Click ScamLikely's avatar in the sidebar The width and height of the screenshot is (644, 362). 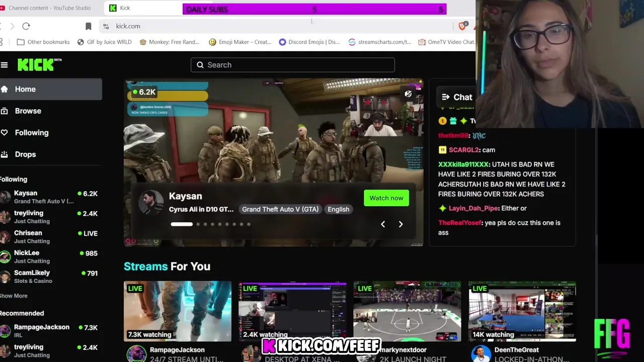(x=5, y=277)
